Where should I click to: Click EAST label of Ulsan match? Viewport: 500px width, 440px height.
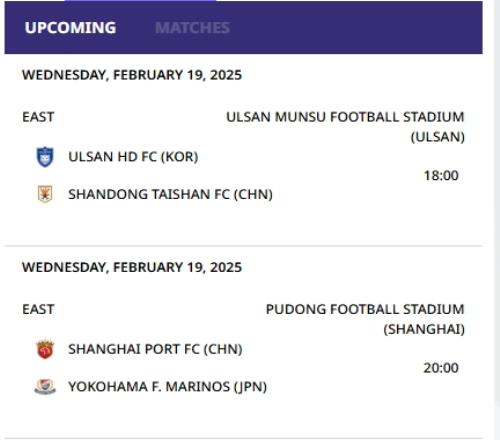click(38, 117)
